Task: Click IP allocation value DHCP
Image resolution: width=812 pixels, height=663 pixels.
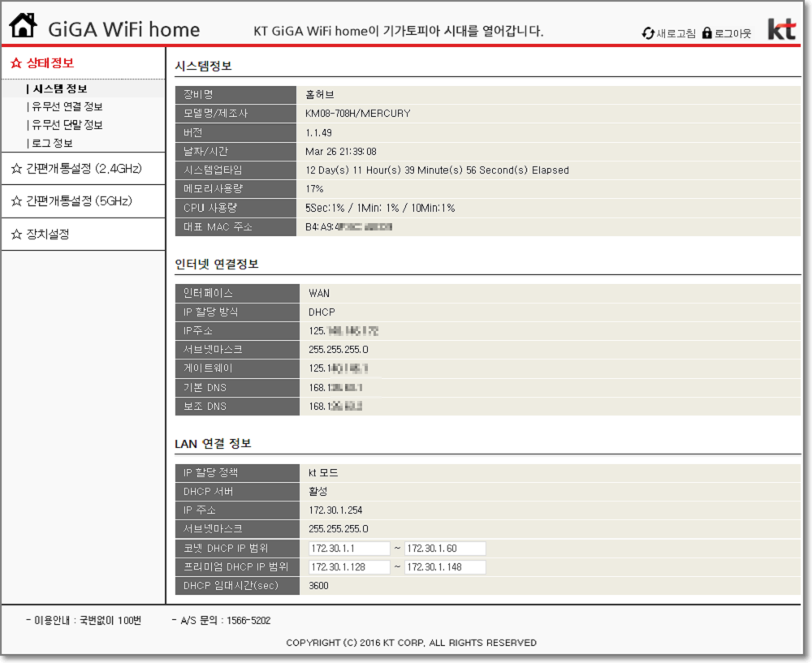Action: tap(322, 312)
